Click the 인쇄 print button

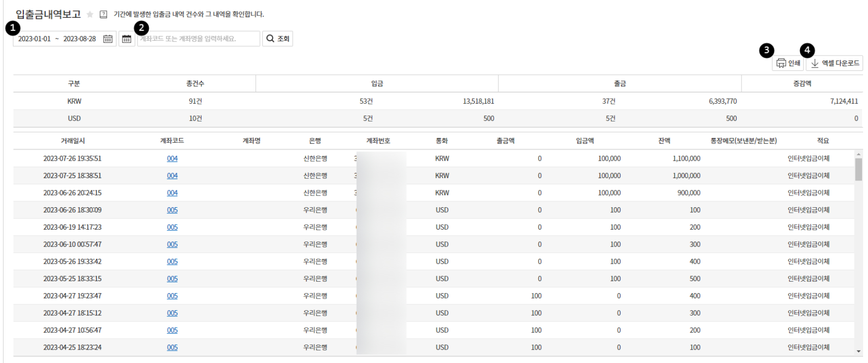(788, 63)
